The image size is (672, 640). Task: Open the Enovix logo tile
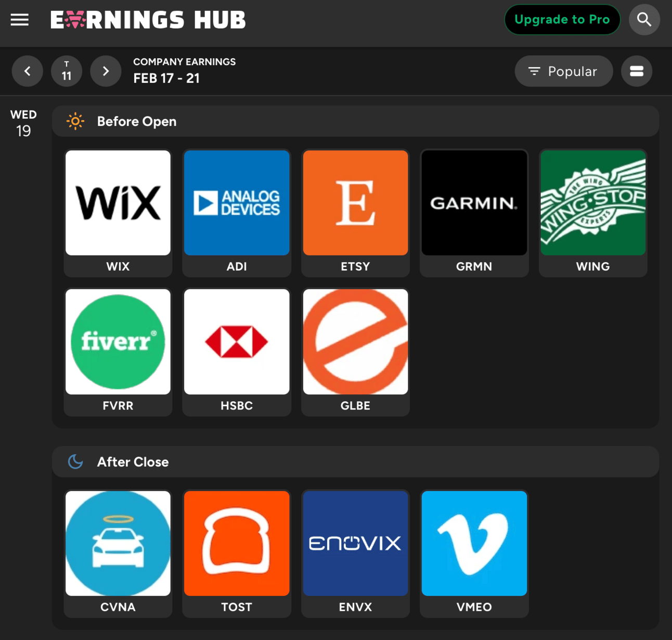coord(355,543)
